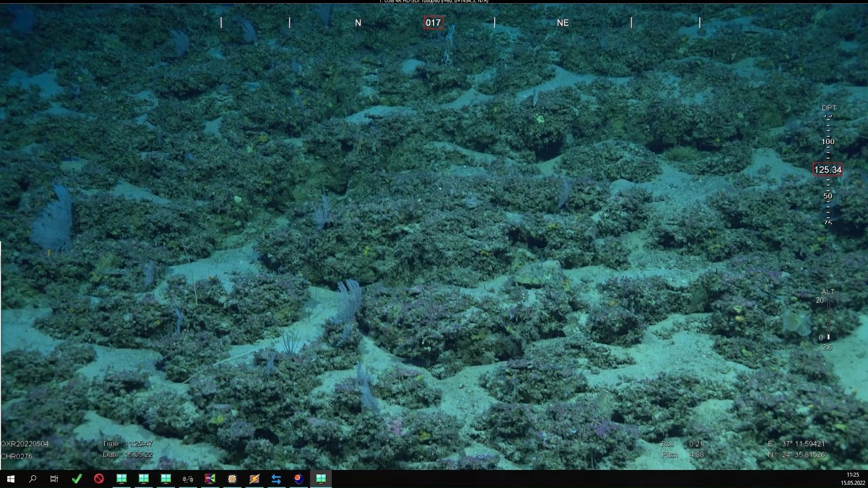The image size is (868, 488).
Task: Open green monitor app beside red prohibited icon
Action: click(121, 479)
